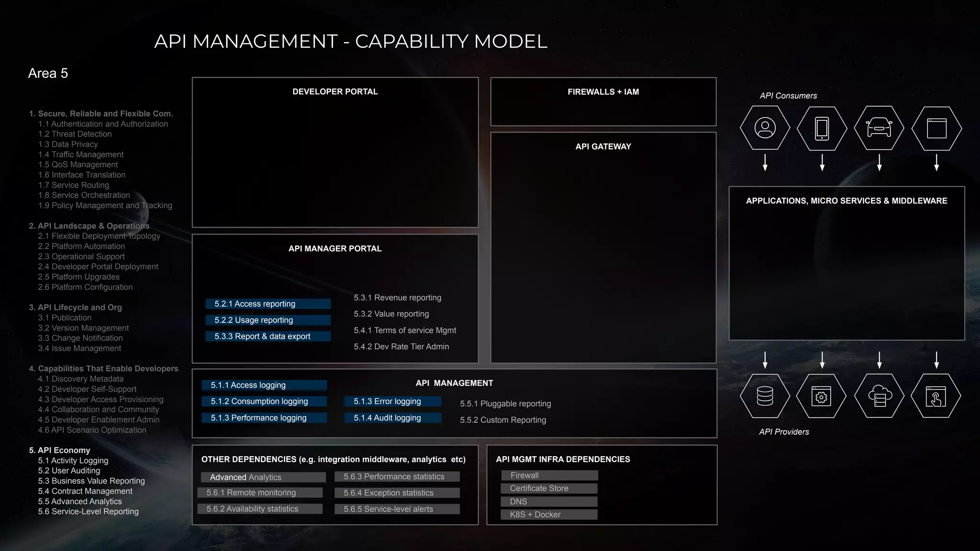
Task: Select 5. API Economy in the outline
Action: pos(59,450)
